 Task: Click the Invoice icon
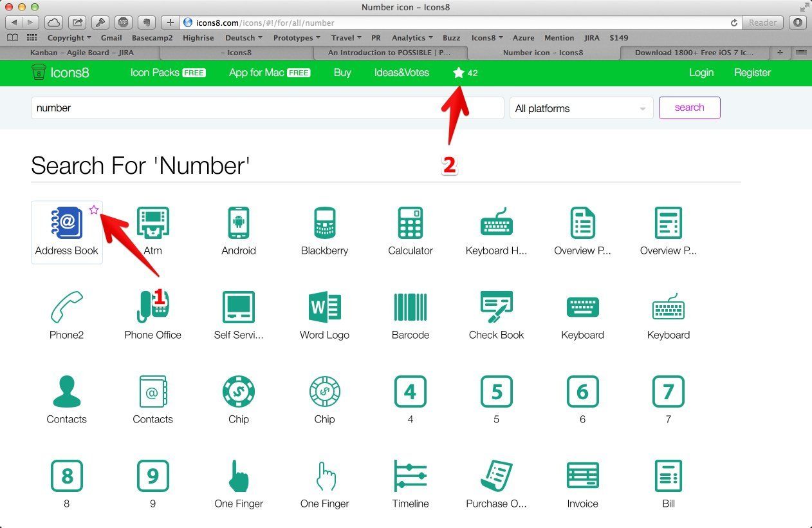click(x=582, y=475)
